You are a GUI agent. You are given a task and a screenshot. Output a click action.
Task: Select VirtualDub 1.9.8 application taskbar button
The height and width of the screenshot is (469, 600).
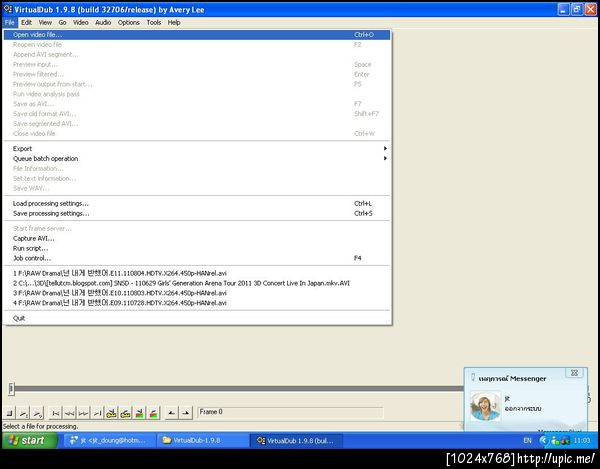pos(297,440)
